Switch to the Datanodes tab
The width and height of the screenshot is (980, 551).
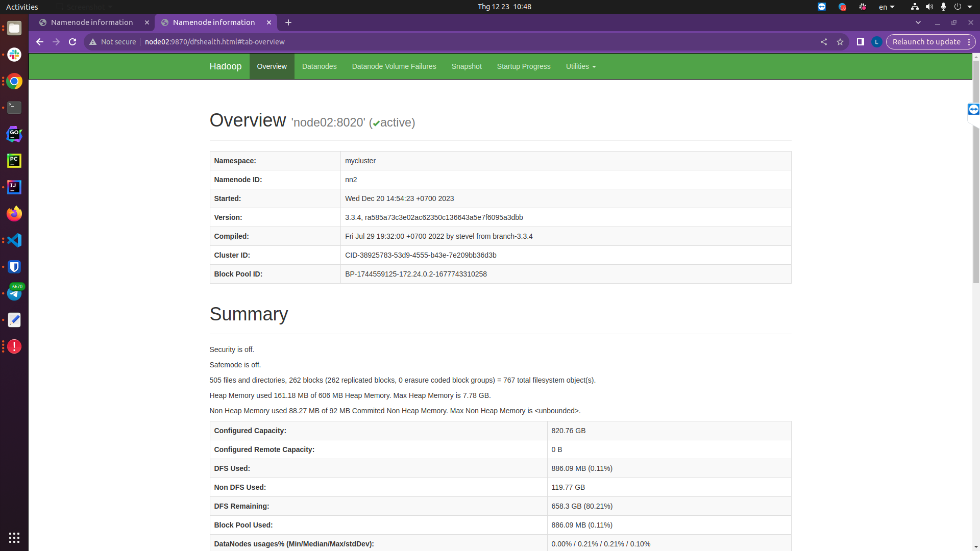(319, 66)
